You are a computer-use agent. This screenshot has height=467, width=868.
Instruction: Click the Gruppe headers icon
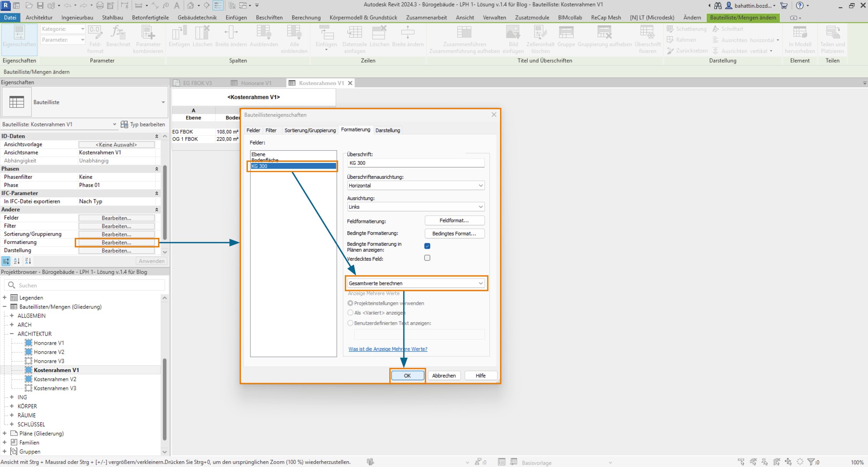pos(566,36)
